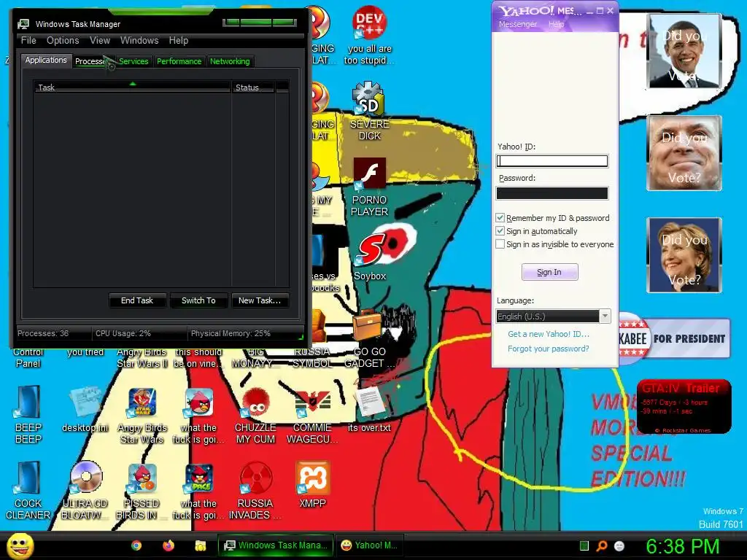Click the Yahoo! ID input field
747x560 pixels.
click(x=552, y=161)
